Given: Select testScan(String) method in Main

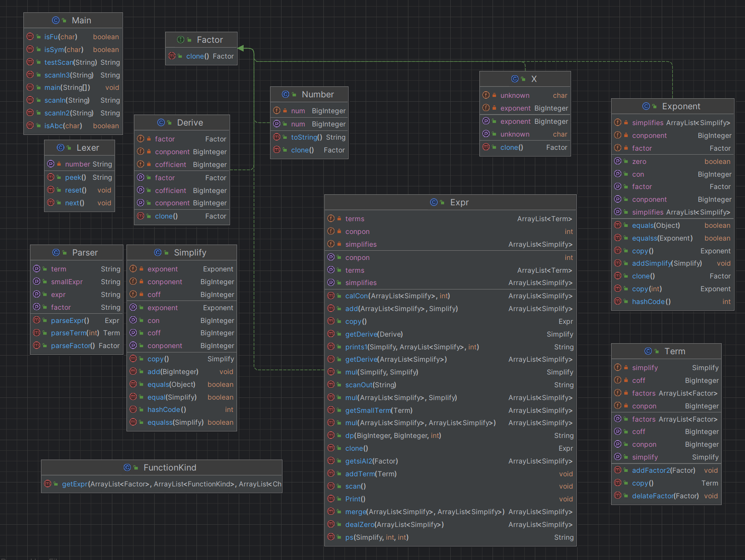Looking at the screenshot, I should click(x=70, y=62).
